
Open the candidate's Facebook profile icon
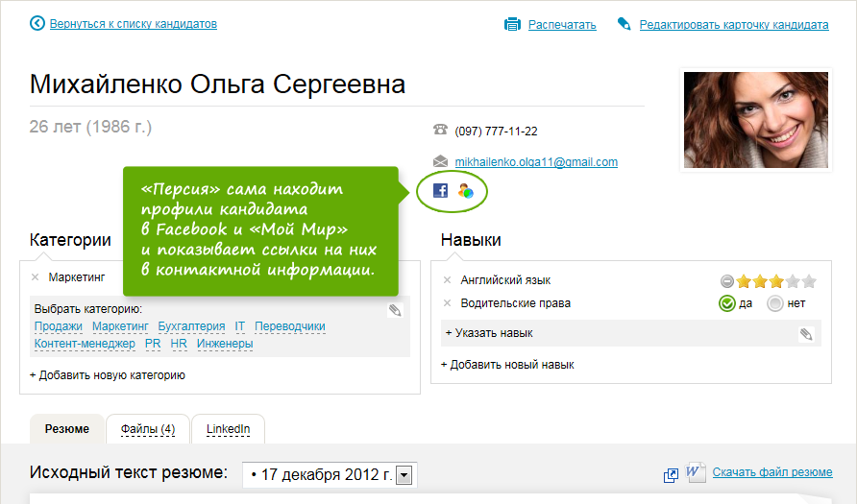tap(440, 191)
